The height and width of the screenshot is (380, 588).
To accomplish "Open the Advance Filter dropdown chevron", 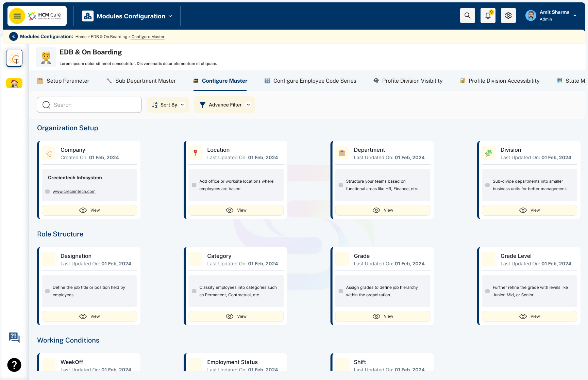I will [248, 105].
